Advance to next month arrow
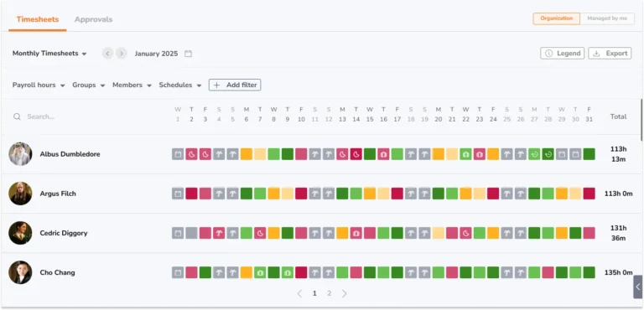This screenshot has width=644, height=310. pyautogui.click(x=121, y=54)
